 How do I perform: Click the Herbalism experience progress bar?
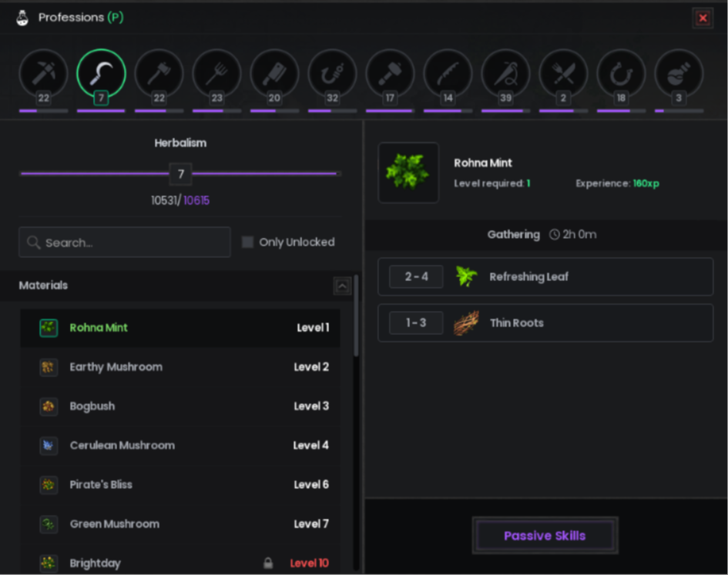coord(180,173)
